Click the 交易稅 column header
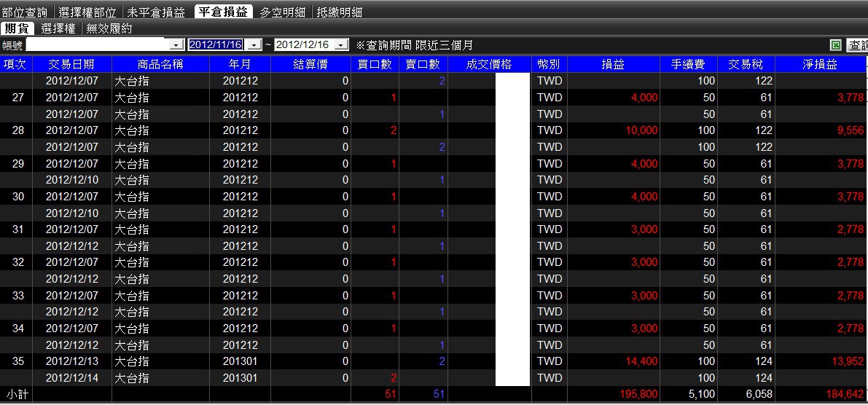The height and width of the screenshot is (405, 868). click(746, 64)
